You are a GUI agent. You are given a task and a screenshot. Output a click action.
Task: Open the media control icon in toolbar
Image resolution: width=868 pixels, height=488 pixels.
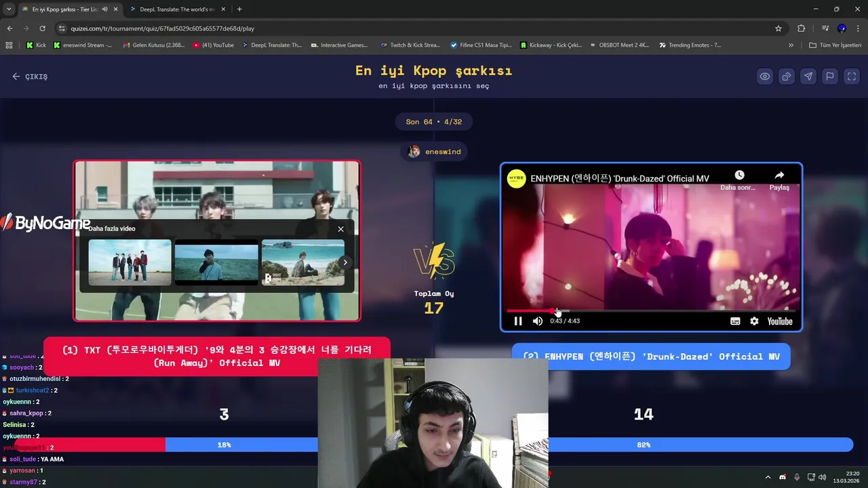825,28
